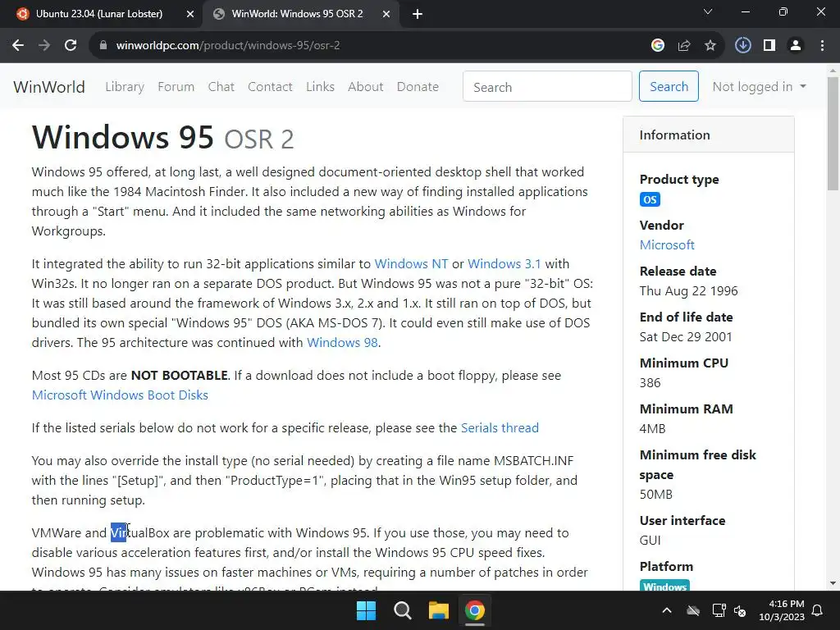Viewport: 840px width, 630px height.
Task: Follow the Windows NT link
Action: pyautogui.click(x=411, y=264)
